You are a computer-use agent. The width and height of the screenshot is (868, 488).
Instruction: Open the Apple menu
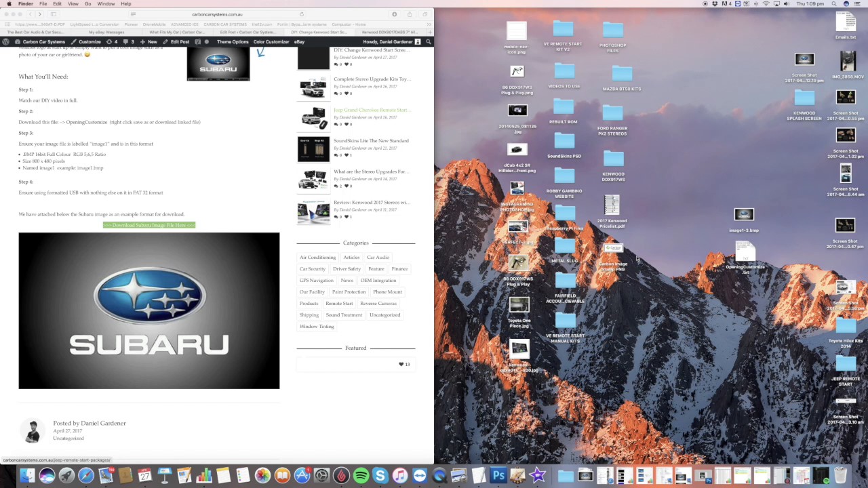click(x=9, y=3)
